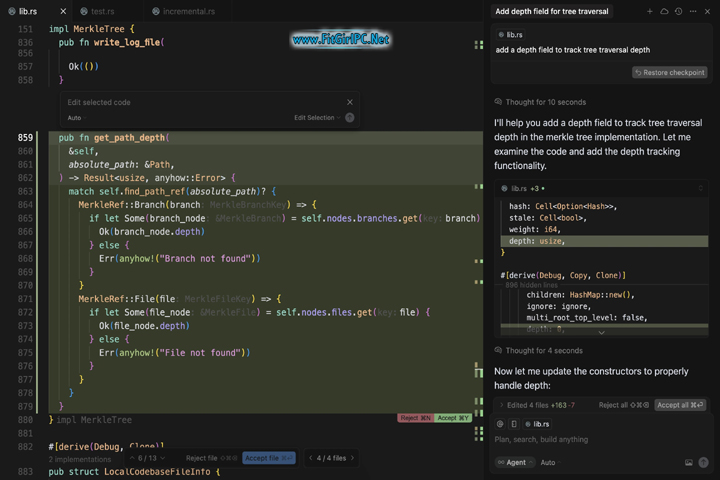Attach an image to the prompt
This screenshot has height=480, width=720.
688,463
